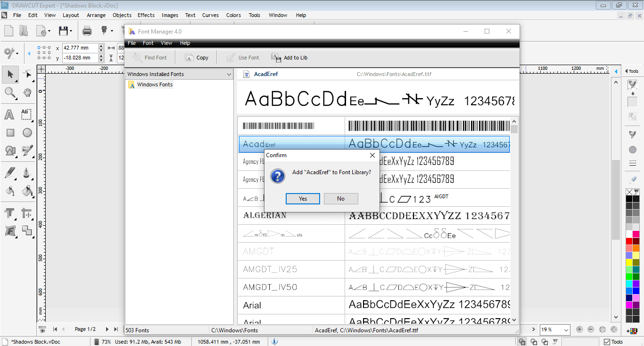The image size is (644, 346).
Task: Confirm adding AcadEref with Yes
Action: (303, 199)
